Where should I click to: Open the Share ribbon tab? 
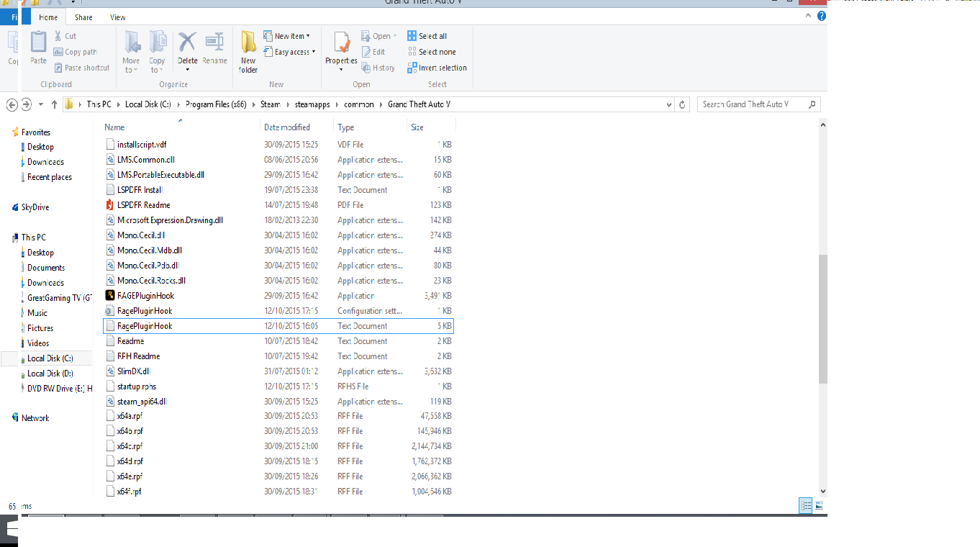(x=83, y=17)
